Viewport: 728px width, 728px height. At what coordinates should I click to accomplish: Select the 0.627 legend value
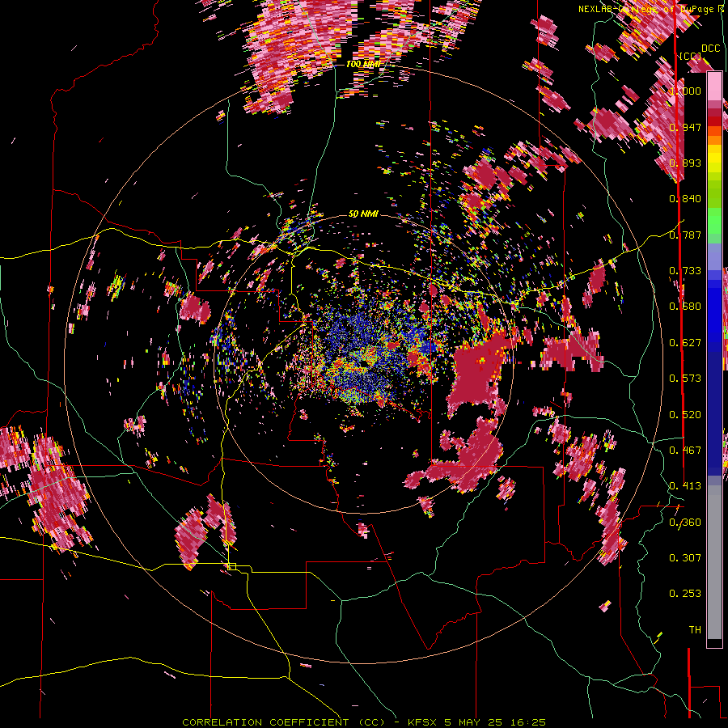685,343
